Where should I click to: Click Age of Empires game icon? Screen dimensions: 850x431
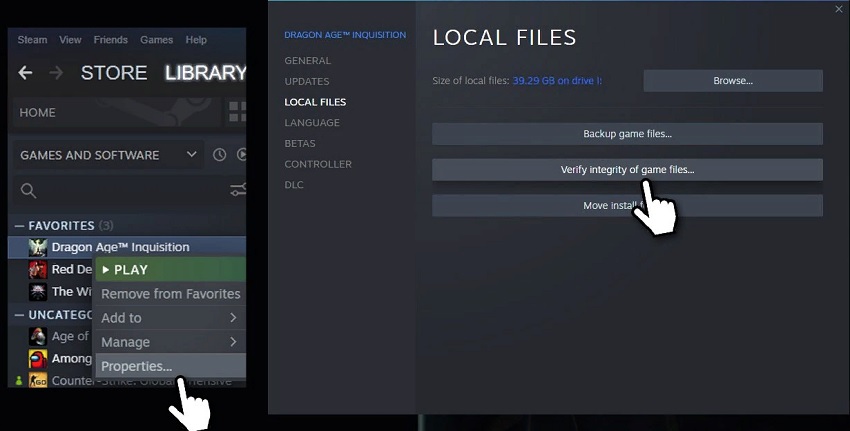pos(38,337)
